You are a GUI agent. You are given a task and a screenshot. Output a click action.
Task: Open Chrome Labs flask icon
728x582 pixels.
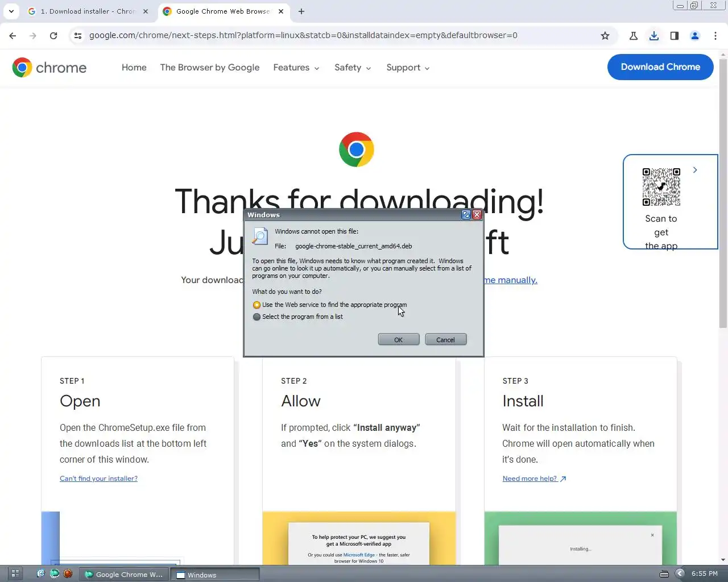634,36
